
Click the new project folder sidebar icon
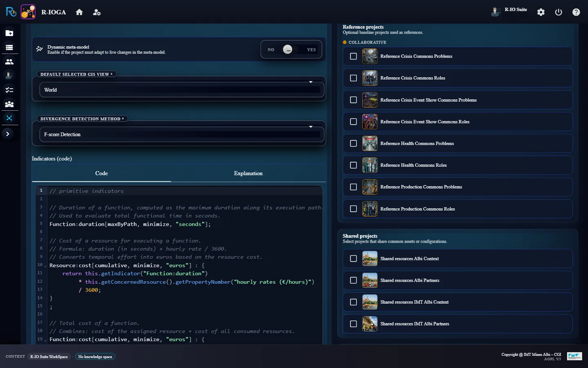9,33
